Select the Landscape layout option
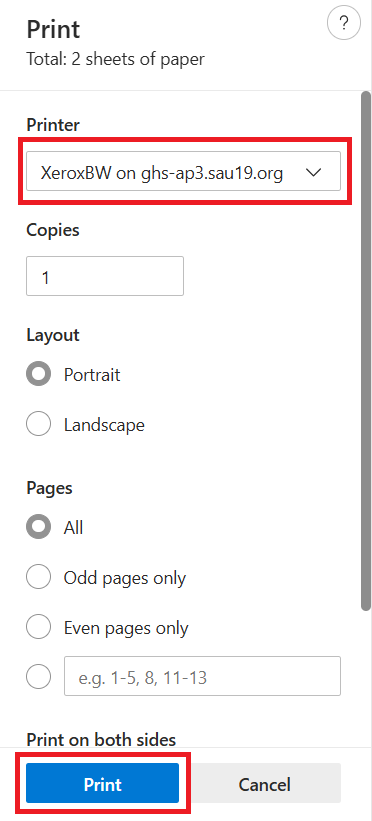 pyautogui.click(x=38, y=424)
